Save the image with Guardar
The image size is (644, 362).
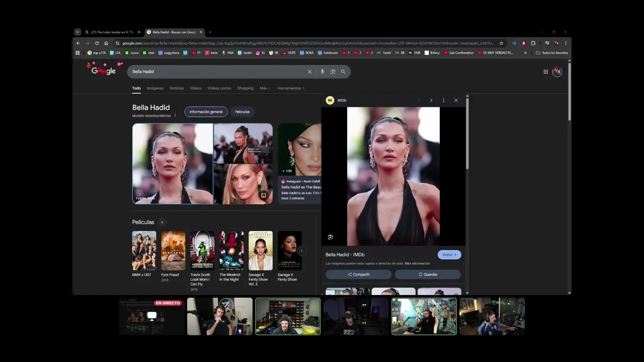pos(428,275)
